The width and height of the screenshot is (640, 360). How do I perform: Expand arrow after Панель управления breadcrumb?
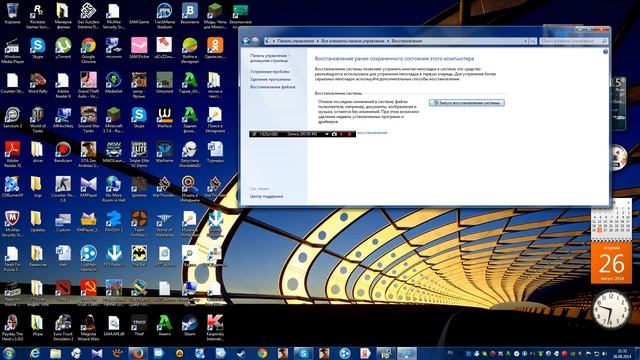click(x=317, y=41)
